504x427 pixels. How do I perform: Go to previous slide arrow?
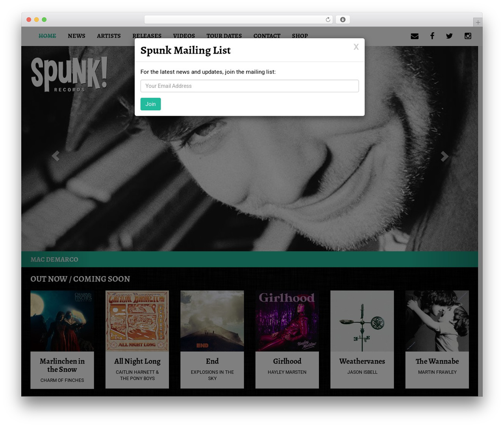click(56, 156)
